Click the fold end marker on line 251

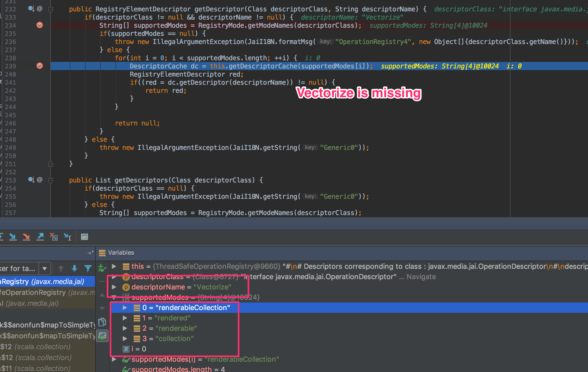[x=51, y=164]
